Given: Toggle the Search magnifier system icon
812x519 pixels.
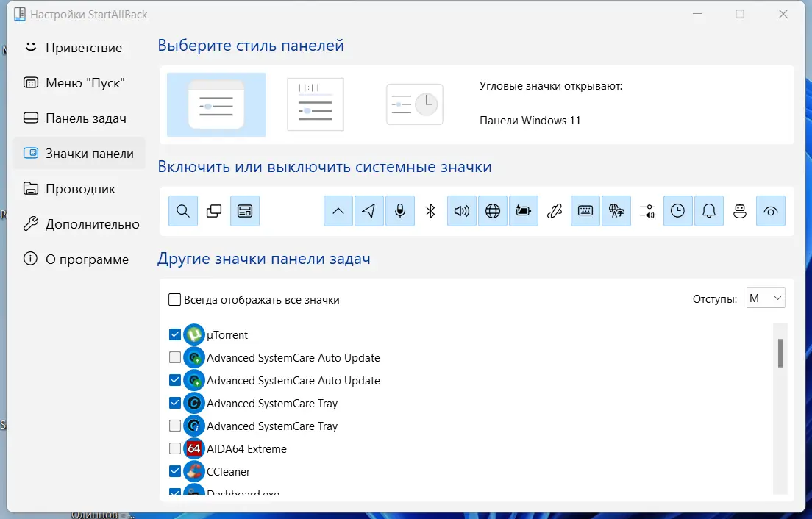Looking at the screenshot, I should [x=183, y=211].
